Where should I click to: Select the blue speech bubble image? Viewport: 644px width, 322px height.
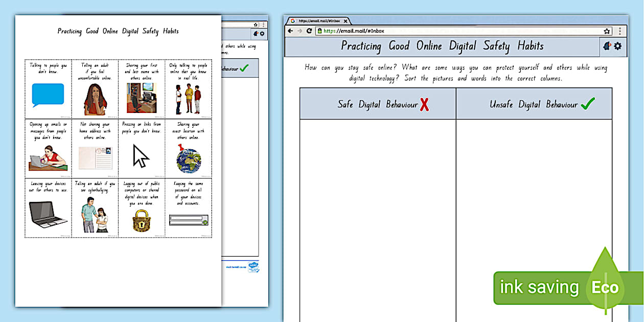pos(47,95)
